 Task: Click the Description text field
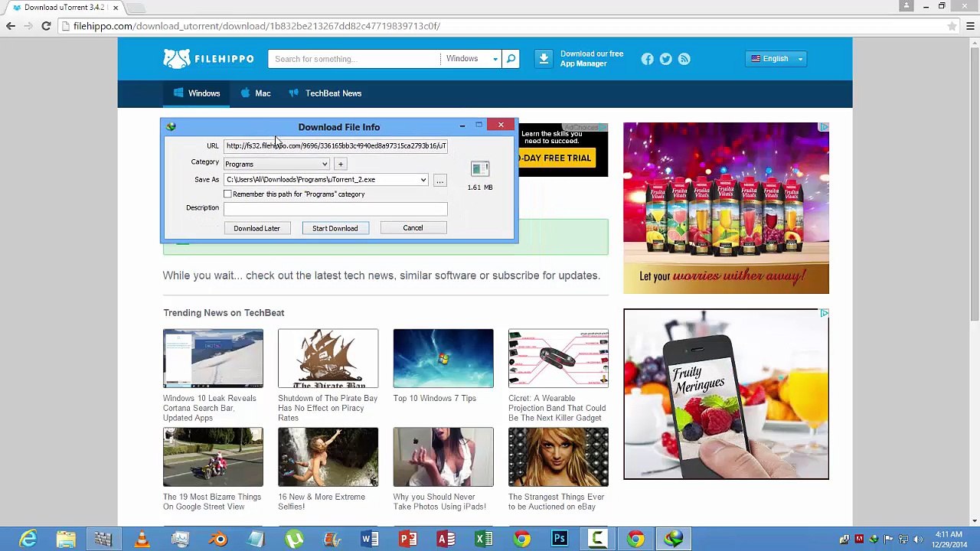pos(335,208)
